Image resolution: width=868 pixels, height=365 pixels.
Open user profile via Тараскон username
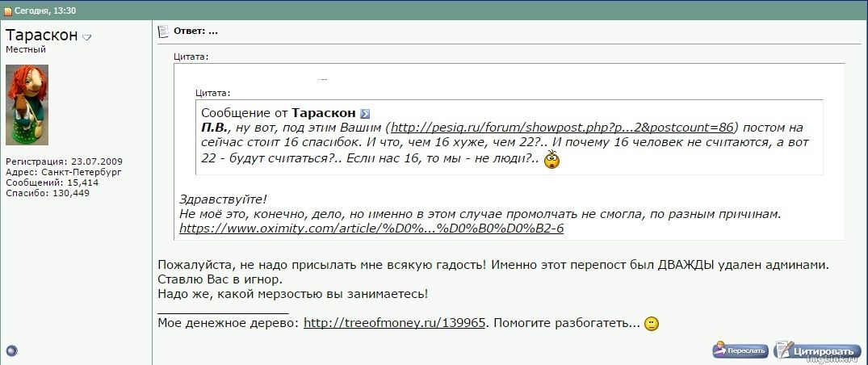(42, 36)
